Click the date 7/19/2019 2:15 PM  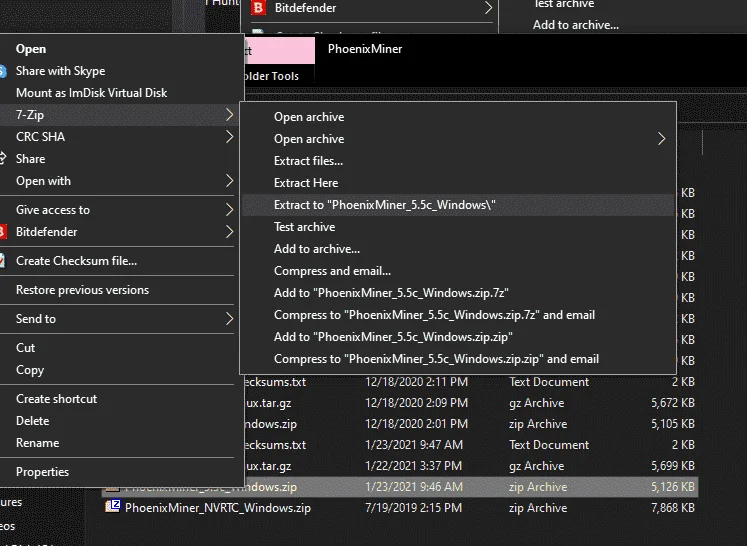[x=413, y=507]
